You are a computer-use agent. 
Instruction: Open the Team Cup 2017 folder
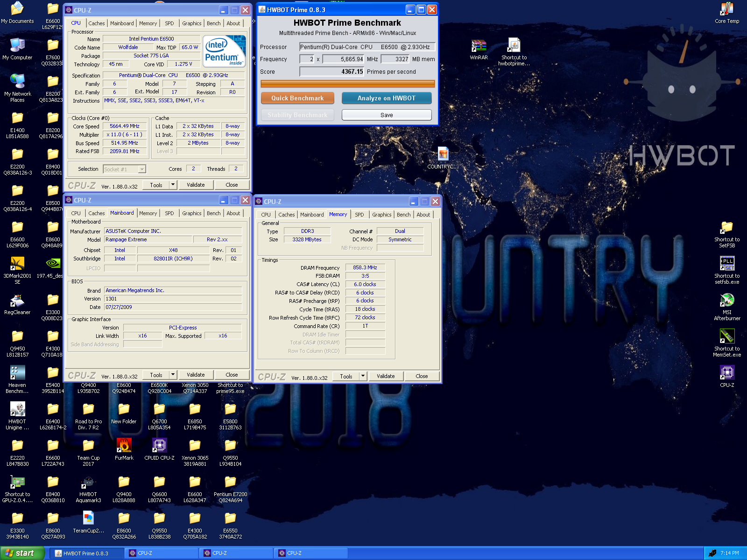tap(88, 452)
